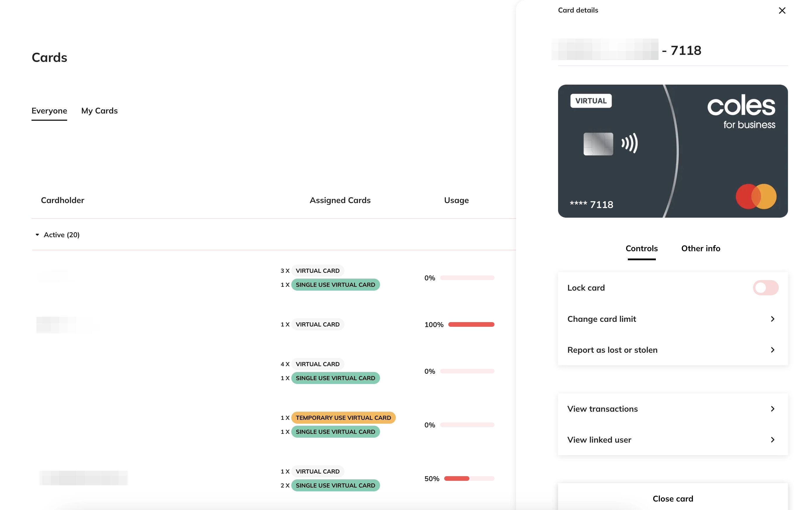This screenshot has width=812, height=510.
Task: Click the '**** 7118' card number
Action: [591, 204]
